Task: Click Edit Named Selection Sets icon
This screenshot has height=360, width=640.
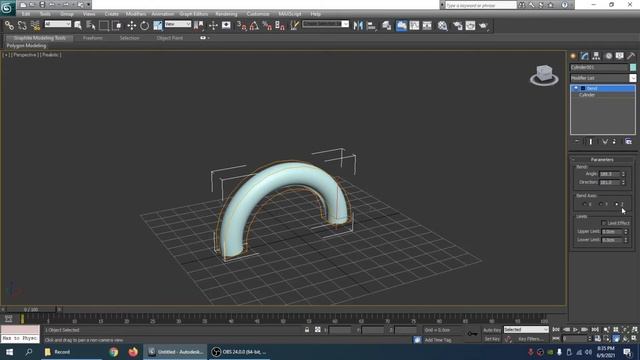Action: click(294, 26)
